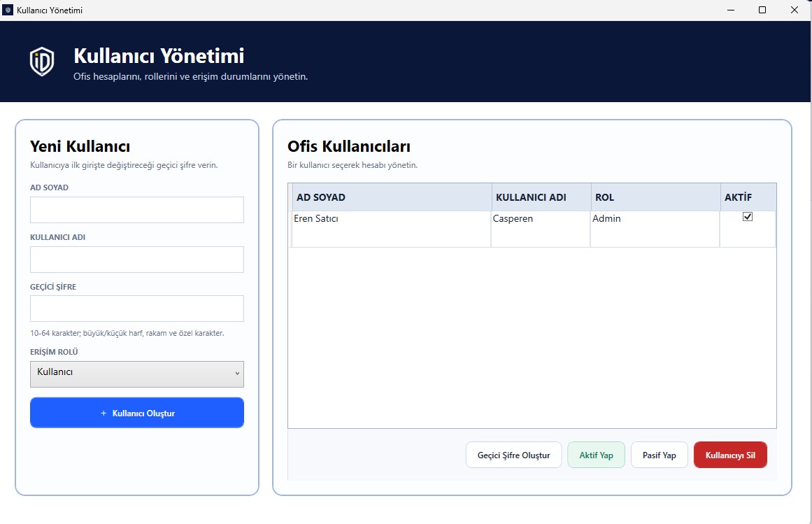Image resolution: width=812 pixels, height=524 pixels.
Task: Click the Geçici Şifre Oluştur button
Action: pyautogui.click(x=514, y=455)
